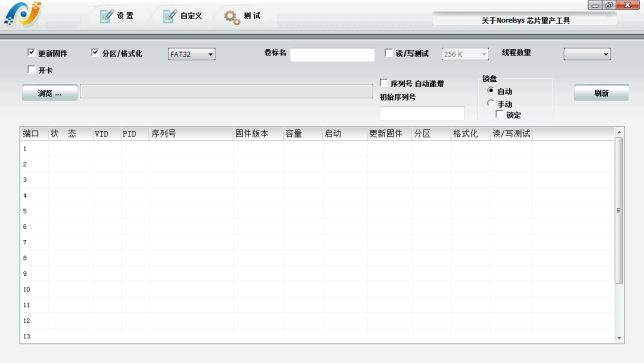Select port row 4 in table
Screen dimensions: 644x363
point(317,195)
